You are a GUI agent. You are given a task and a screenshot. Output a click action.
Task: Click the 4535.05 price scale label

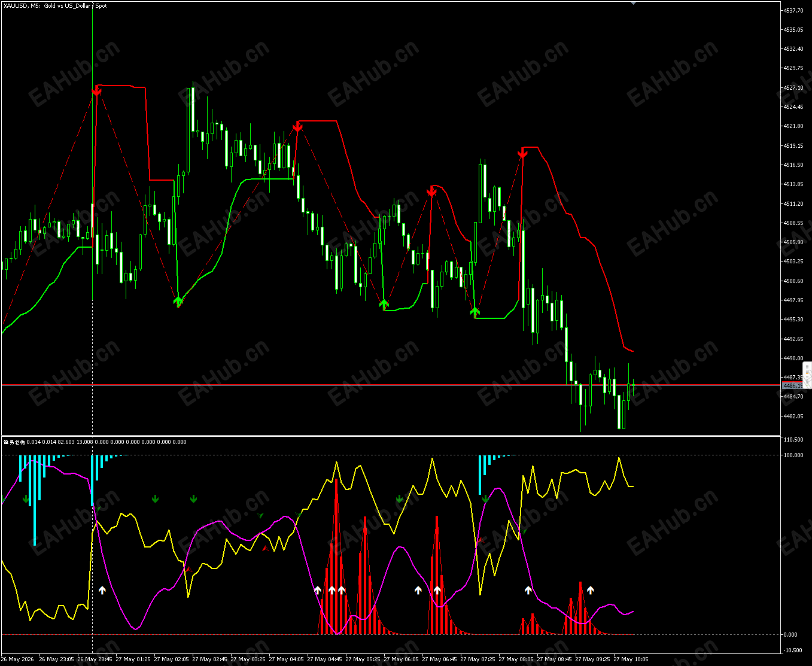793,29
